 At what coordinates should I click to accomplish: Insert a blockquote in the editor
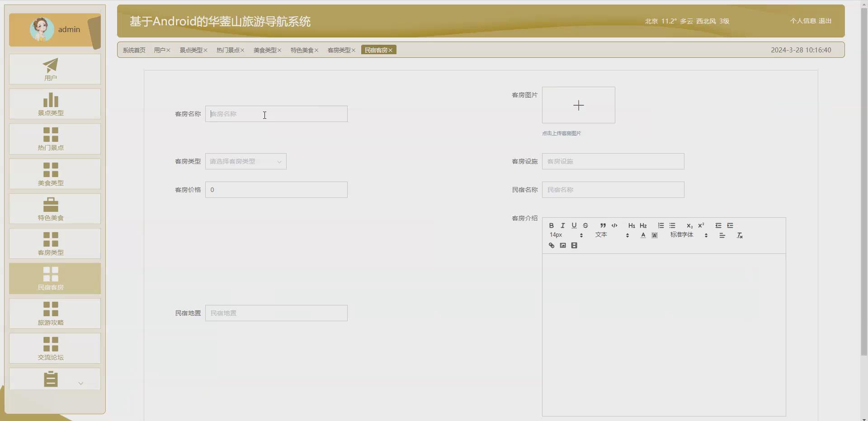[603, 225]
